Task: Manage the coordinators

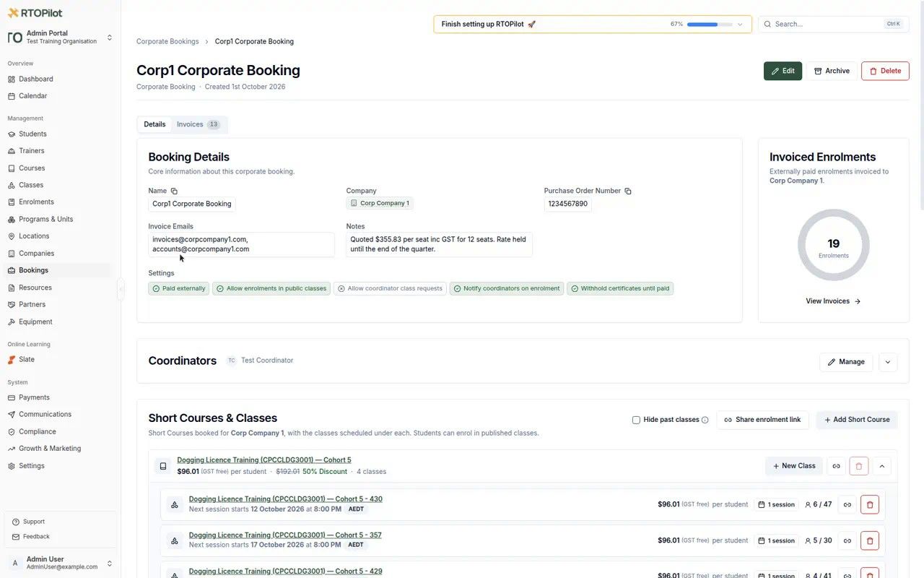Action: pos(846,362)
